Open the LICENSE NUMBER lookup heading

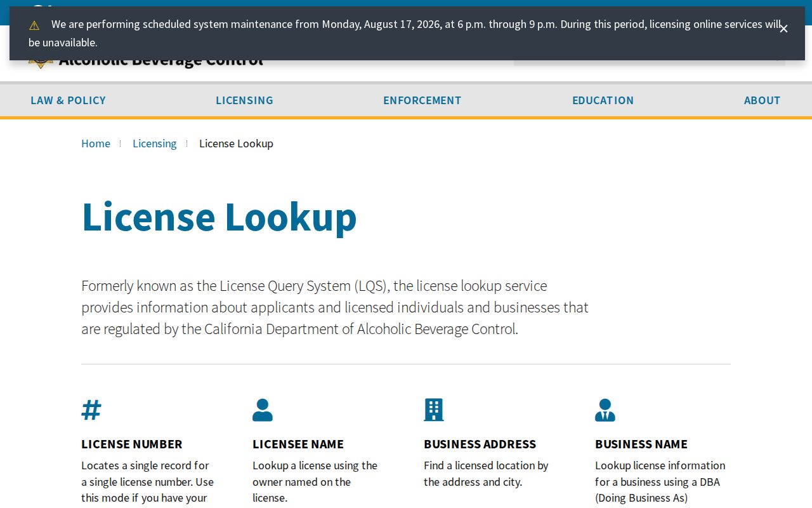(132, 444)
